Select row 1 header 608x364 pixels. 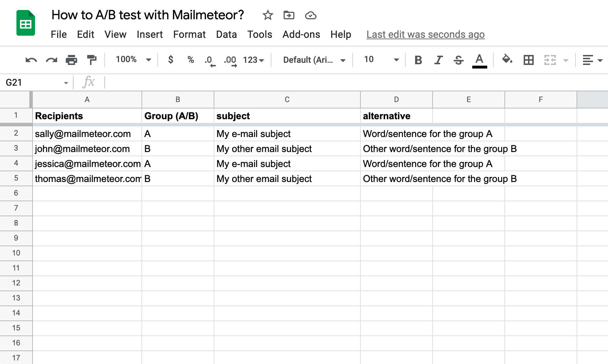(16, 115)
